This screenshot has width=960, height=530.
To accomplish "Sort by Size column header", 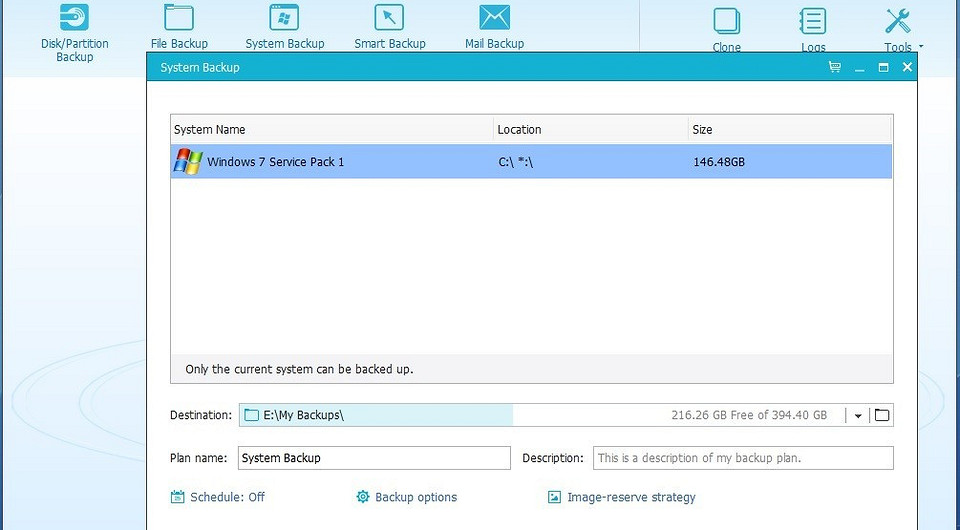I will [x=788, y=129].
